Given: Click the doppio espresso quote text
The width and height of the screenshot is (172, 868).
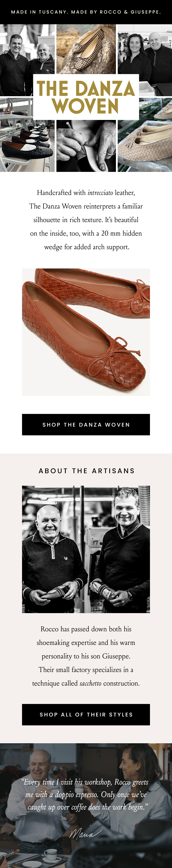Looking at the screenshot, I should tap(86, 794).
